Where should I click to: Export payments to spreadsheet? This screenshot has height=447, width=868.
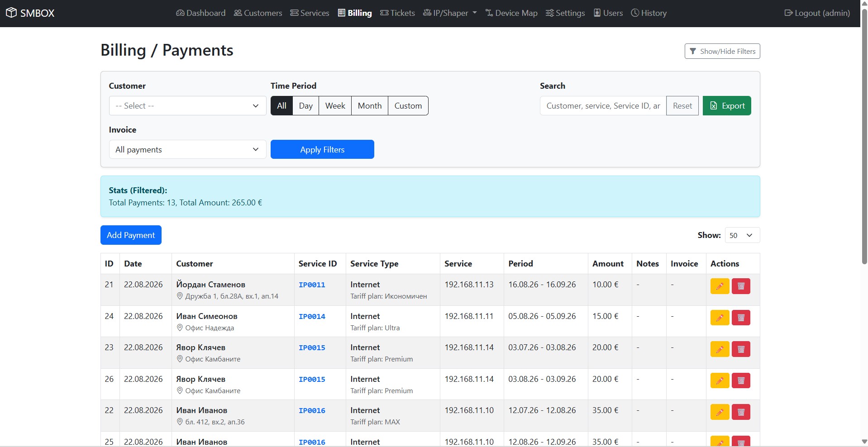click(x=727, y=106)
